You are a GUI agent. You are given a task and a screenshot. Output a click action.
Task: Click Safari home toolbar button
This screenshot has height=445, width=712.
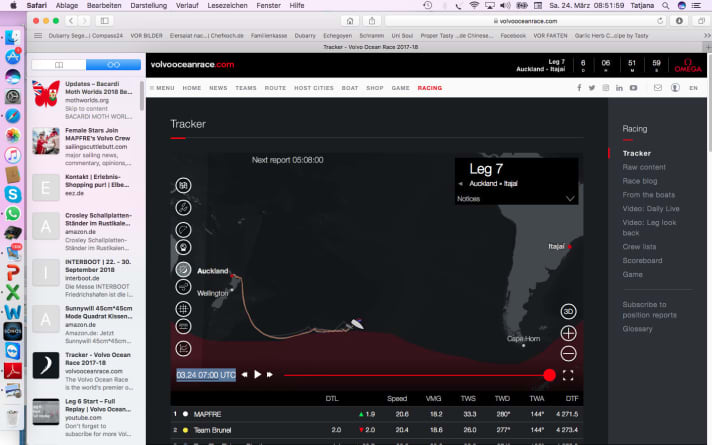(x=350, y=21)
